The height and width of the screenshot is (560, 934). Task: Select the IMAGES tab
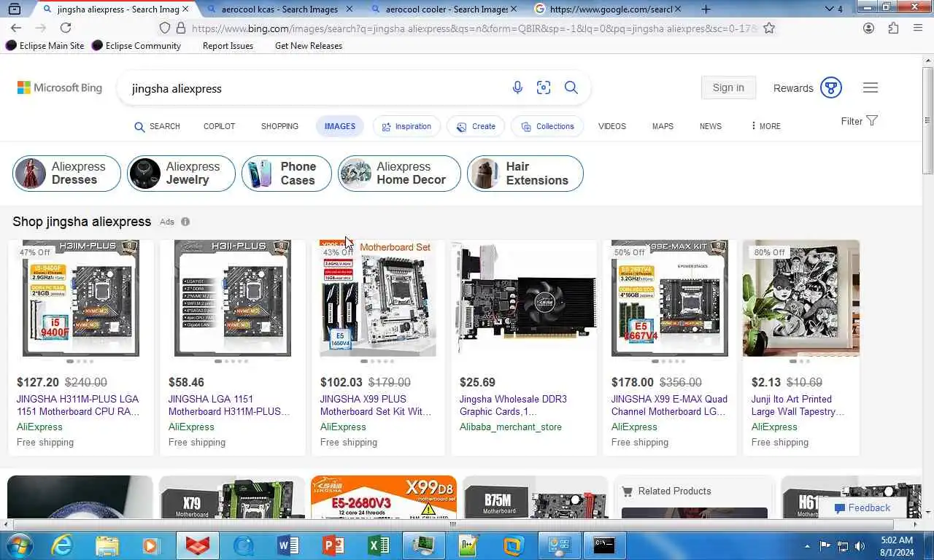(x=340, y=126)
